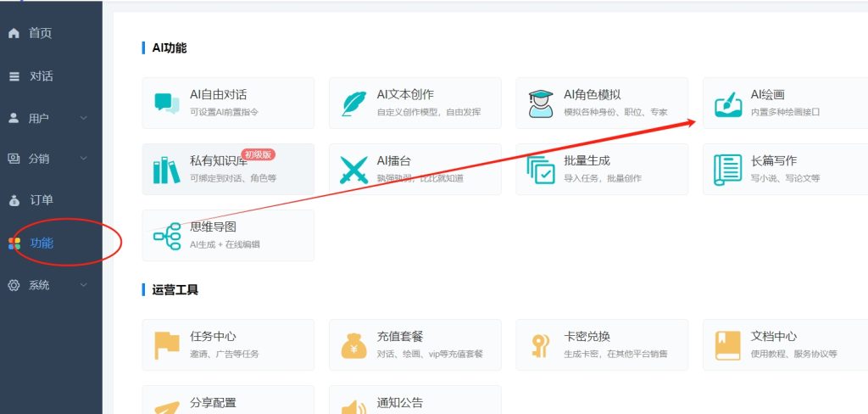Open the 任务中心 card title
The image size is (868, 414).
point(213,337)
